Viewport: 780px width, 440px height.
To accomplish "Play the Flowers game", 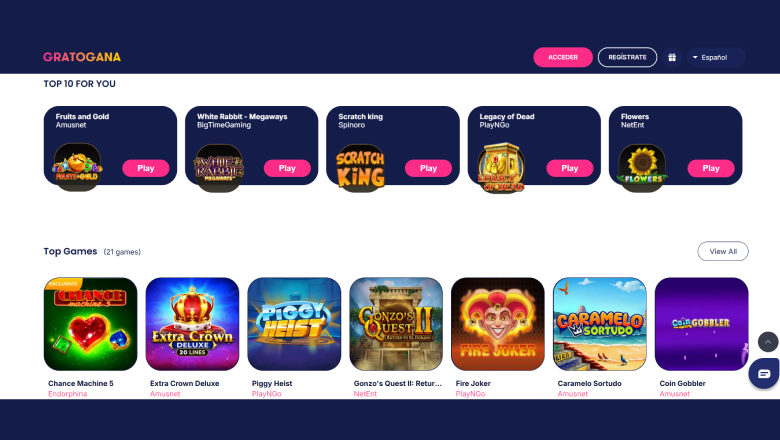I will coord(710,169).
